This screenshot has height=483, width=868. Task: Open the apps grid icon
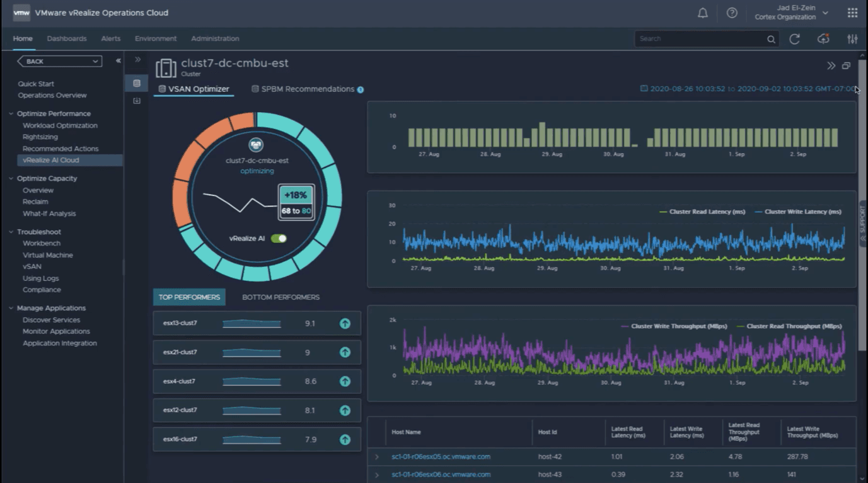pos(852,13)
